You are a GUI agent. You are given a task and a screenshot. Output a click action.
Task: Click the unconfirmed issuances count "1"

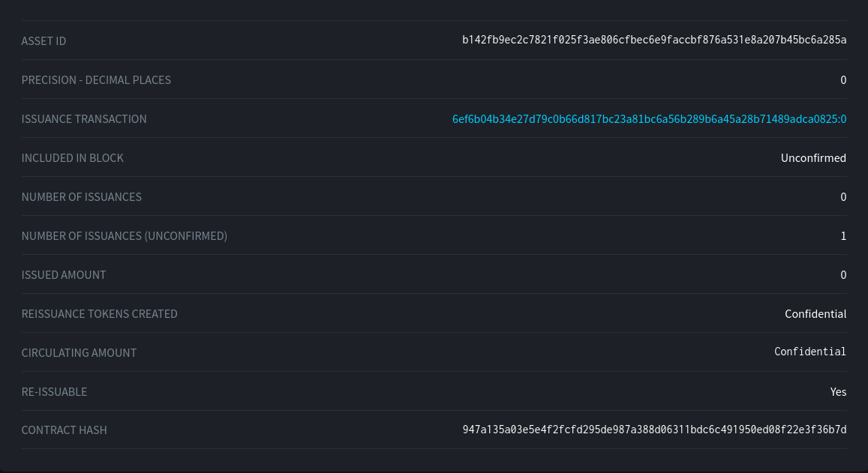843,236
